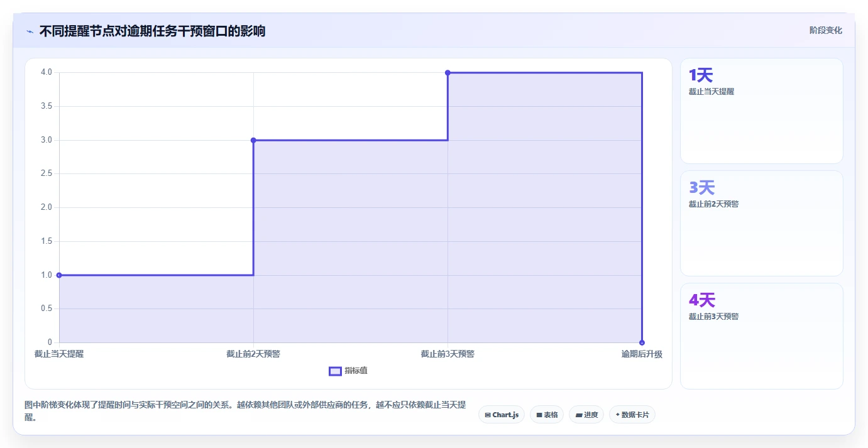Screen dimensions: 868x448
Task: Click the lightning icon beside the chart title
Action: tap(30, 31)
